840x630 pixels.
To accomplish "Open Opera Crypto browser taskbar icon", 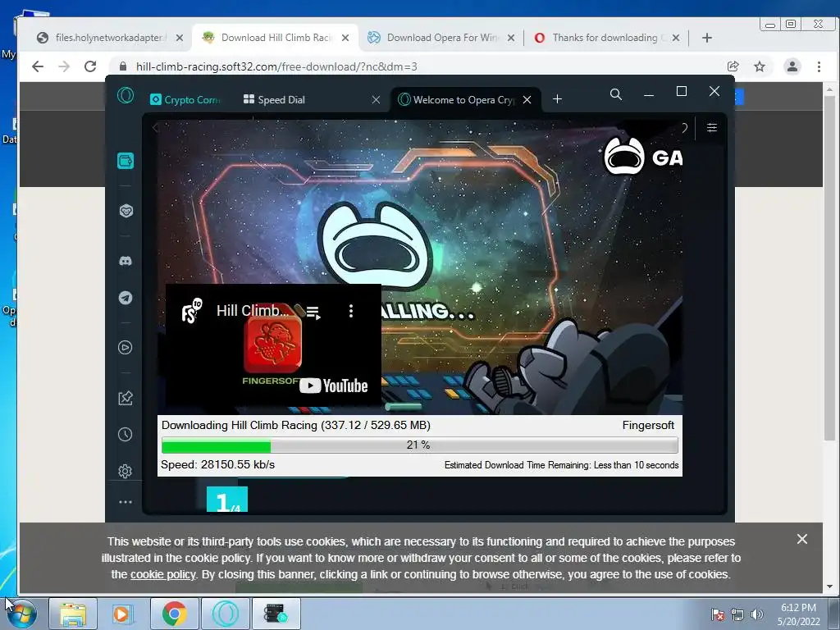I will point(225,614).
